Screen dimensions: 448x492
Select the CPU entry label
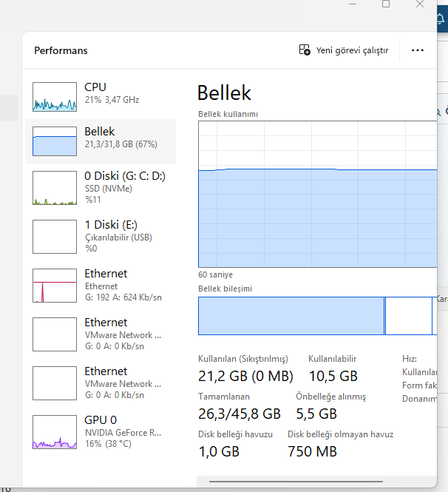click(x=95, y=87)
